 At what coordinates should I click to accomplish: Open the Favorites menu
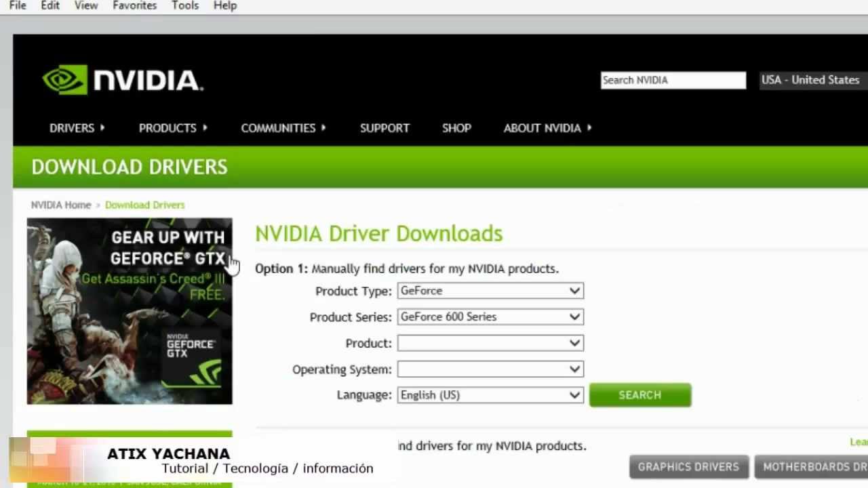pyautogui.click(x=135, y=5)
